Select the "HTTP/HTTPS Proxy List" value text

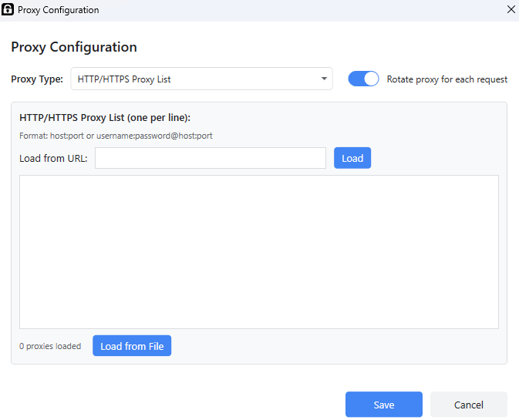(x=124, y=79)
